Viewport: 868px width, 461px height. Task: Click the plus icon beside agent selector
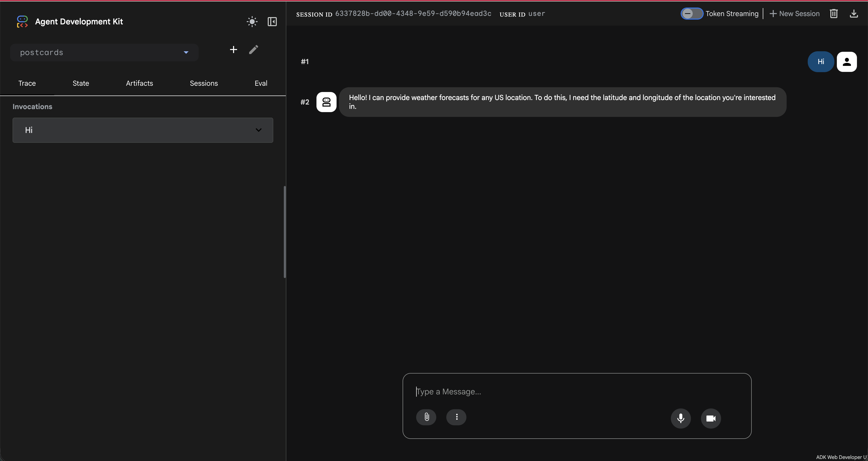pos(233,49)
